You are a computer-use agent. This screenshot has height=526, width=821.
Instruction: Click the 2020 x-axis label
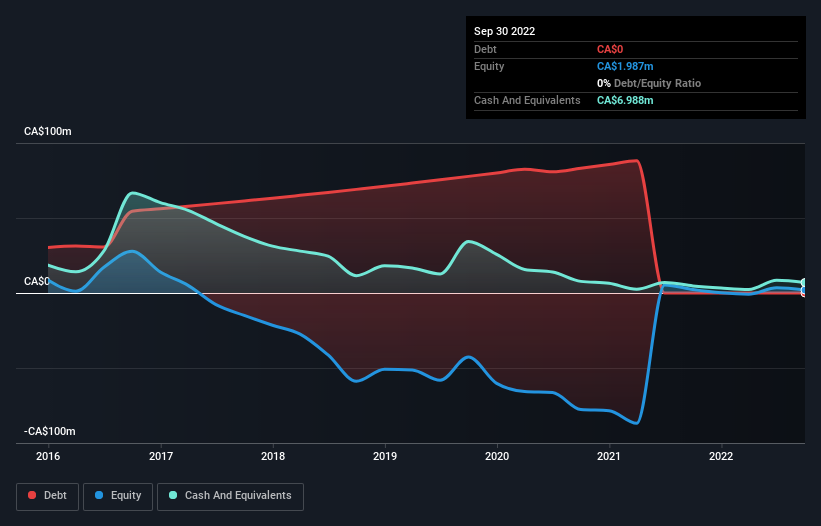tap(497, 456)
